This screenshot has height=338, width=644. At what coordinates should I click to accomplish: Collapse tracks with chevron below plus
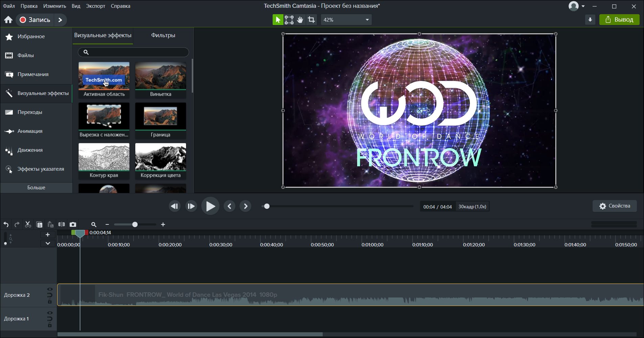click(x=48, y=243)
